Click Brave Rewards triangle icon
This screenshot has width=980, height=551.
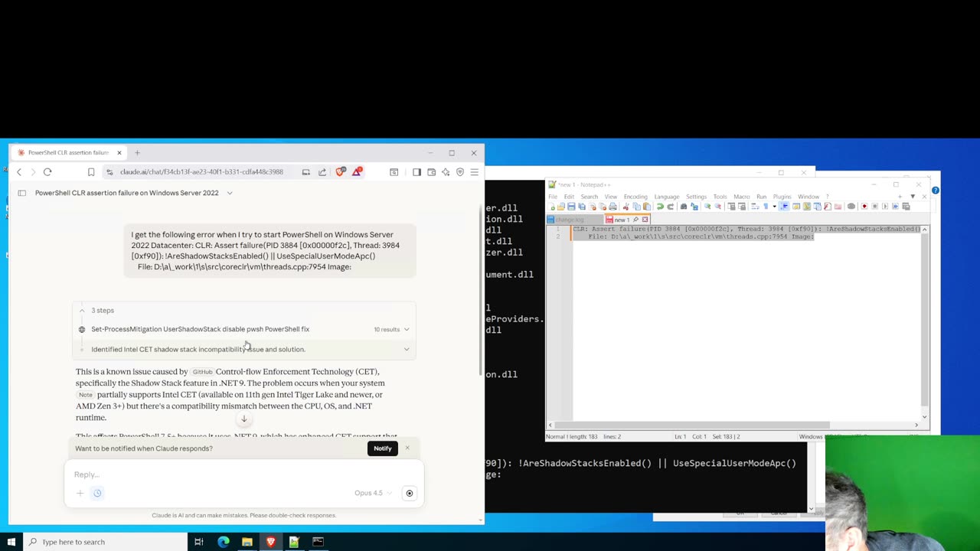pyautogui.click(x=357, y=171)
